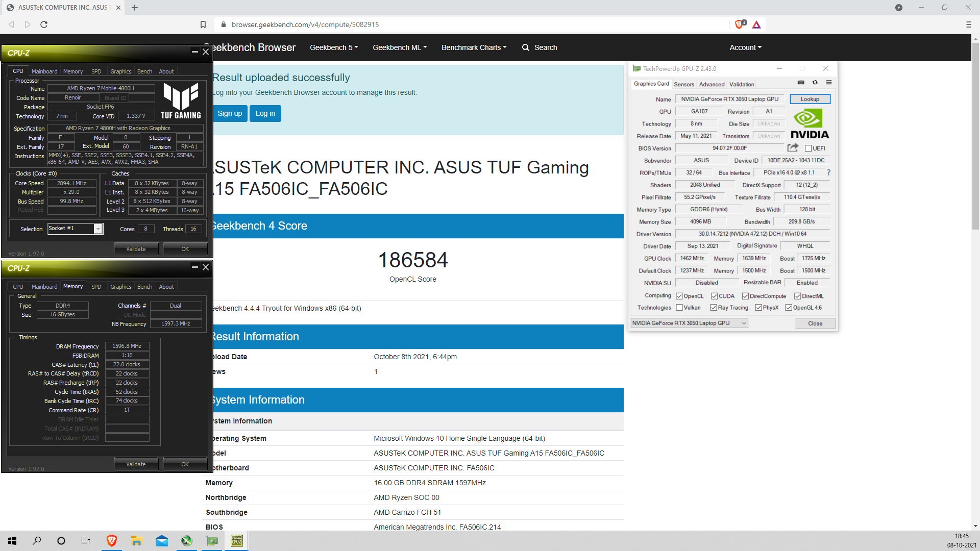Open the browser main menu
This screenshot has width=980, height=551.
(968, 24)
